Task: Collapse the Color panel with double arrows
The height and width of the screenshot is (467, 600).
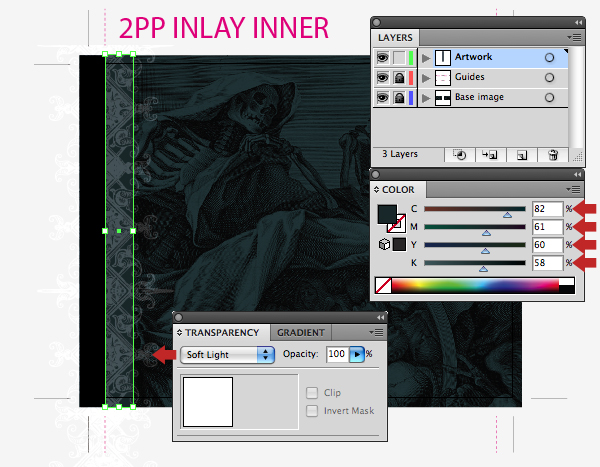Action: tap(577, 175)
